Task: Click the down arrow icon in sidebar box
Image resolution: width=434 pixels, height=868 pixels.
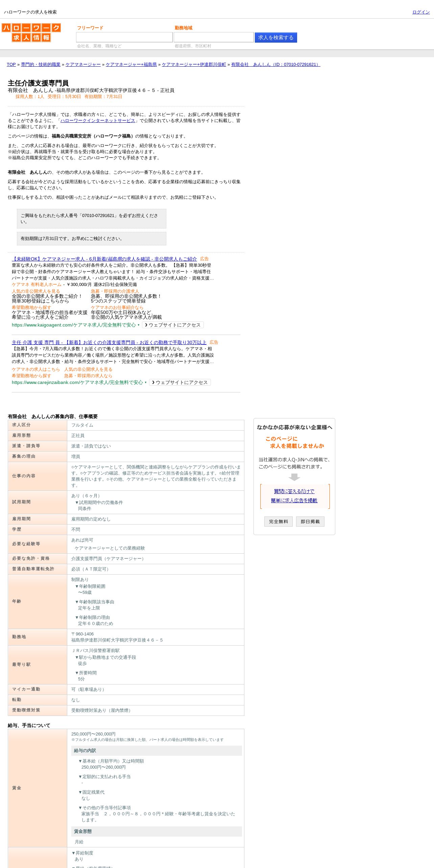Action: coord(294,477)
